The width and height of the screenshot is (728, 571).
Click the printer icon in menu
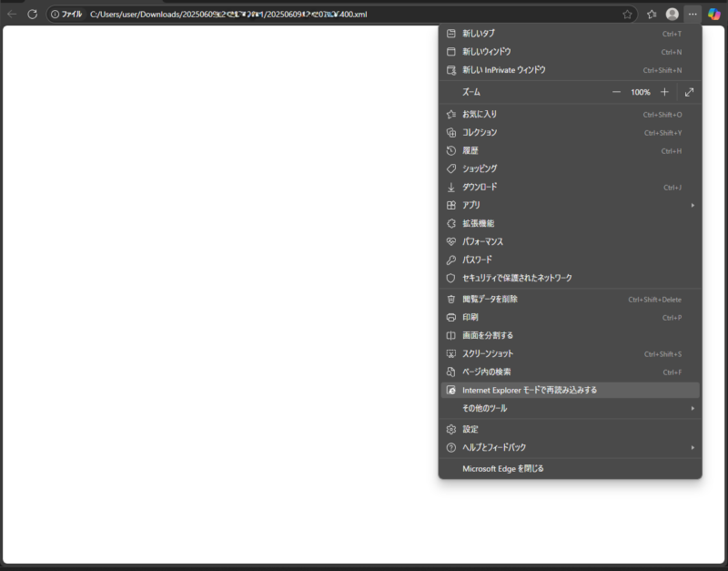(x=450, y=317)
